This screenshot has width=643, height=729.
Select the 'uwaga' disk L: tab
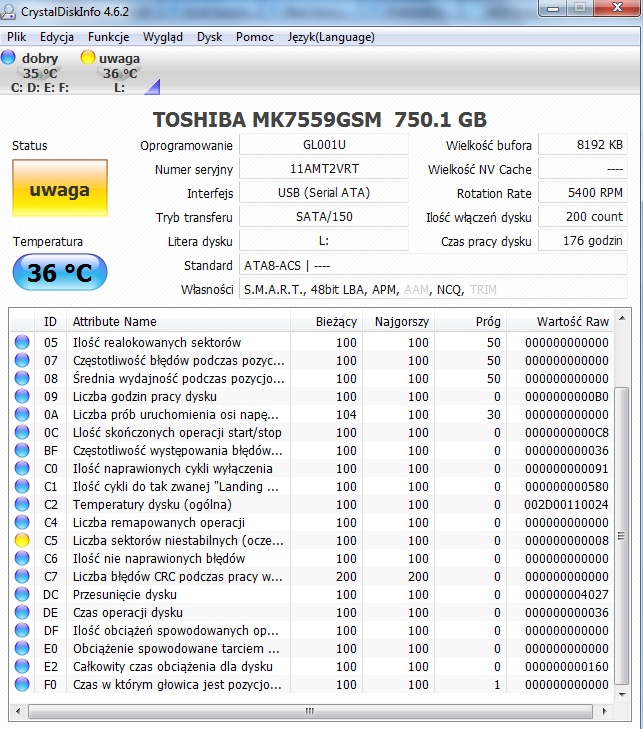pyautogui.click(x=116, y=72)
